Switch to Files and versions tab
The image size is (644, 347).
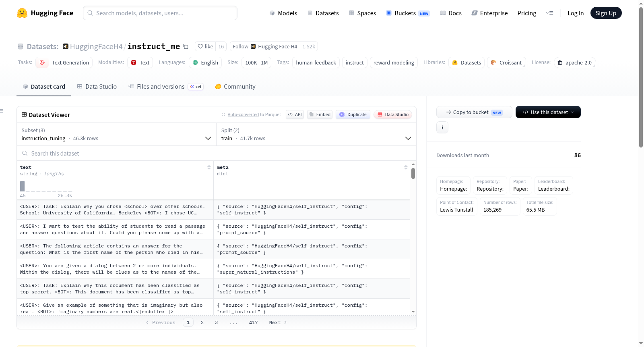165,86
